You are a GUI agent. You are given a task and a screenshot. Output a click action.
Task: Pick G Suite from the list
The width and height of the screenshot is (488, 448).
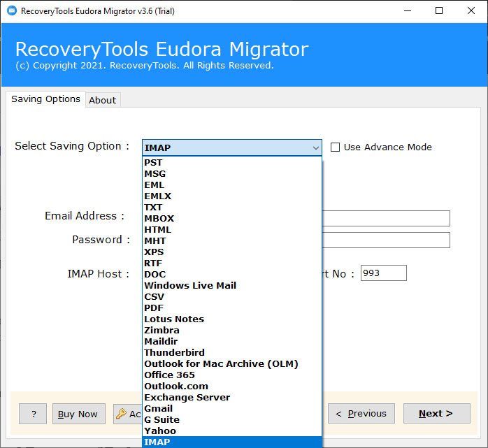point(232,420)
